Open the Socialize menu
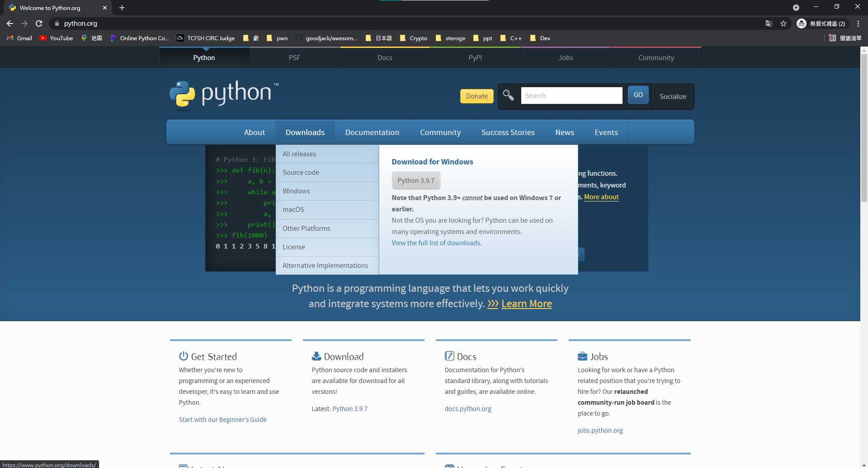868x468 pixels. point(673,97)
